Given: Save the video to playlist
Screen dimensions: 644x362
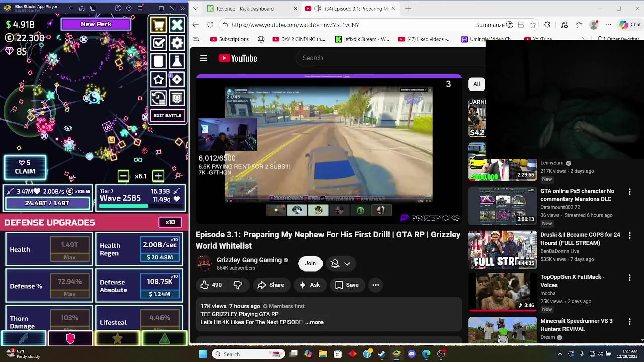Looking at the screenshot, I should (x=347, y=285).
